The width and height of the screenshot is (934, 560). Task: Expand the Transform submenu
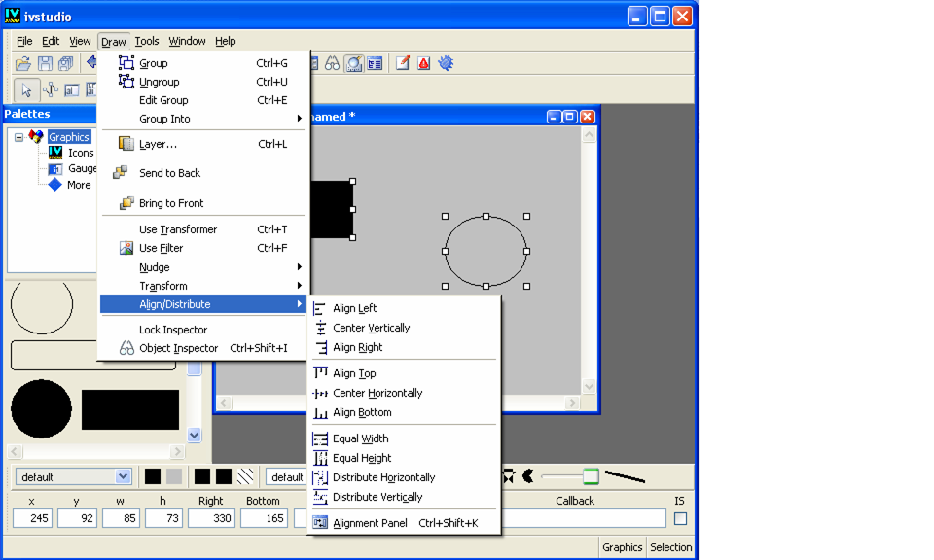pos(162,286)
